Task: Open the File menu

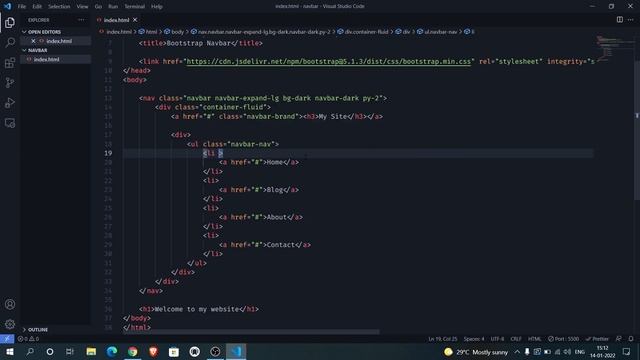Action: pyautogui.click(x=22, y=7)
